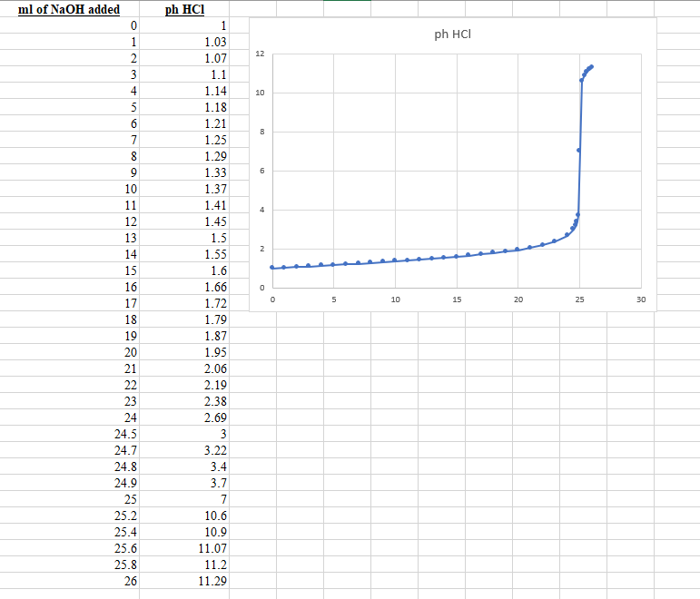Select cell with pH value 1.37

coord(184,189)
